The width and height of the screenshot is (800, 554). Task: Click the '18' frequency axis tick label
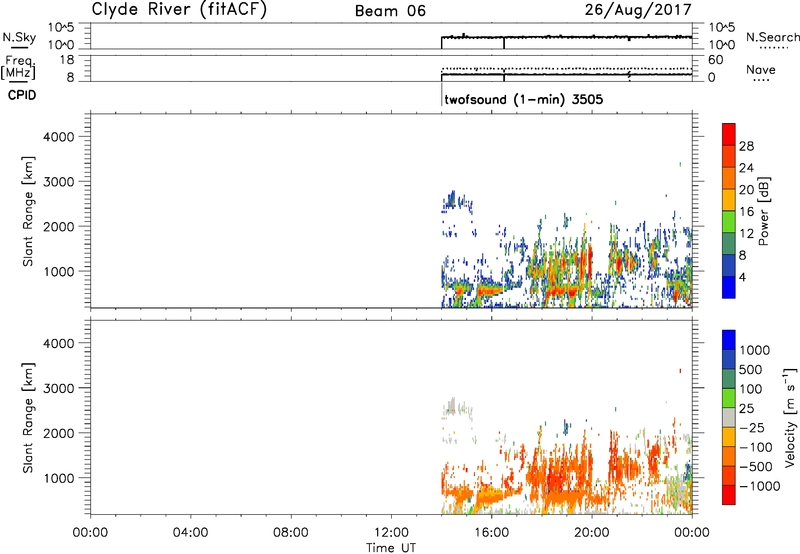67,60
